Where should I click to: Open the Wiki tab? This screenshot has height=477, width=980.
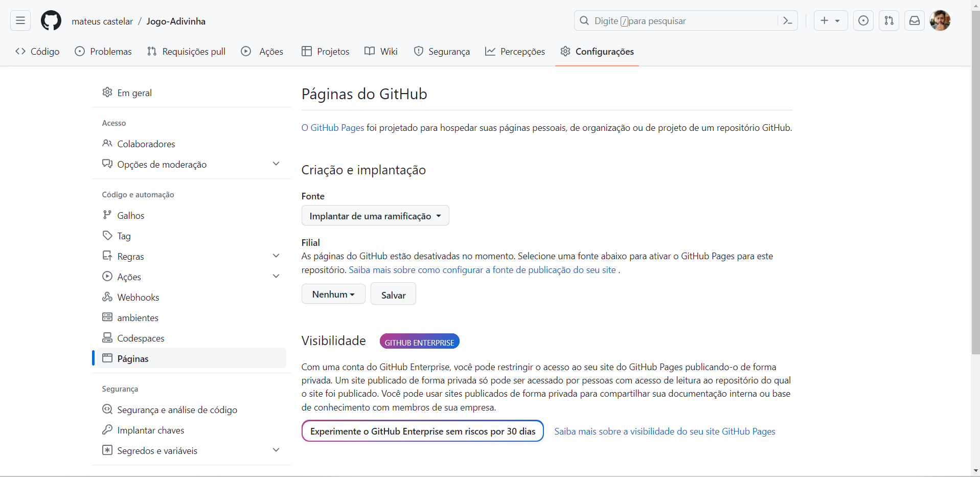coord(381,51)
